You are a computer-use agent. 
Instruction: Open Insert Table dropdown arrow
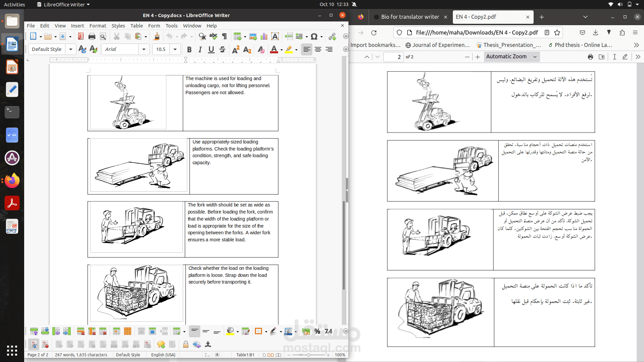click(245, 37)
